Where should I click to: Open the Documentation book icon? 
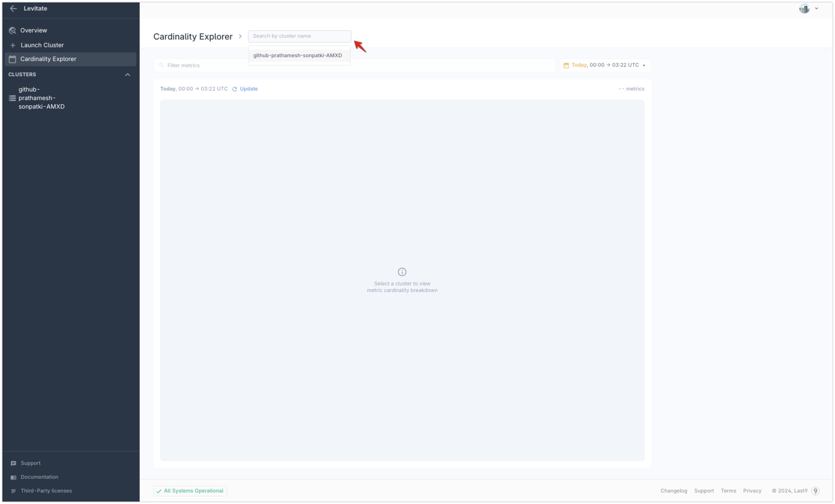[13, 477]
